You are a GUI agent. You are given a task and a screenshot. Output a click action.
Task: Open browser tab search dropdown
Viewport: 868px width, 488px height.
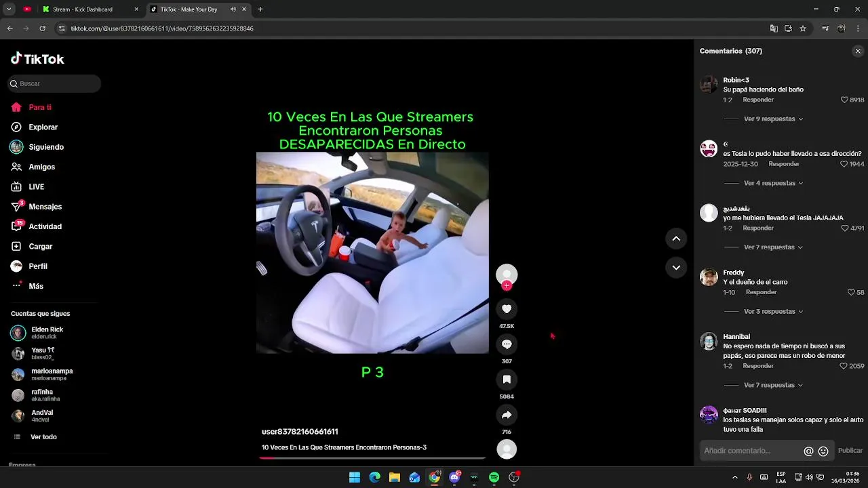coord(8,9)
